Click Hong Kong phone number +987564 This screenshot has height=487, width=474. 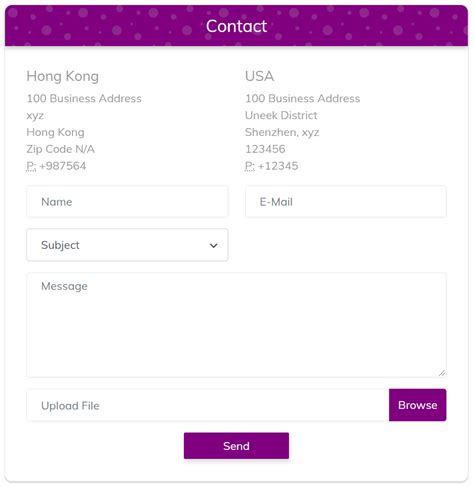(x=63, y=166)
